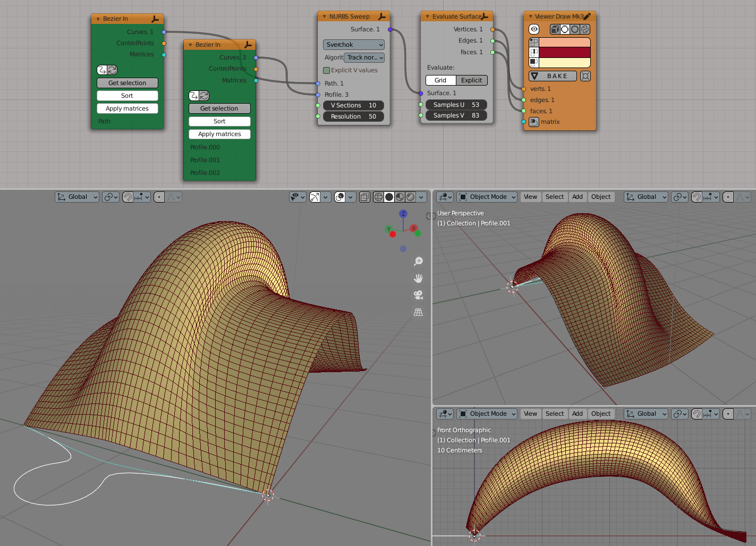The image size is (756, 546).
Task: Click Sort in the Profile Bezier In node
Action: tap(219, 121)
